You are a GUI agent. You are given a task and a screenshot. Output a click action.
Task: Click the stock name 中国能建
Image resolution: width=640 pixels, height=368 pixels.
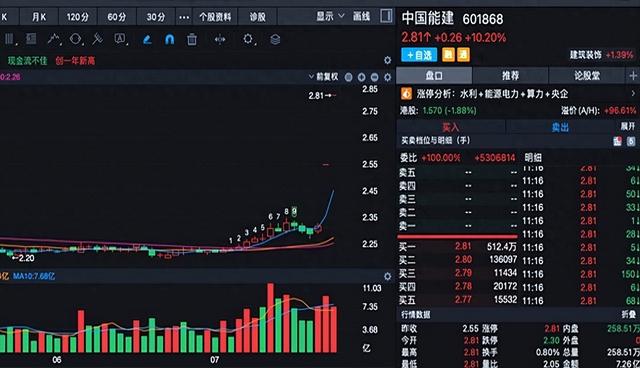[x=427, y=18]
